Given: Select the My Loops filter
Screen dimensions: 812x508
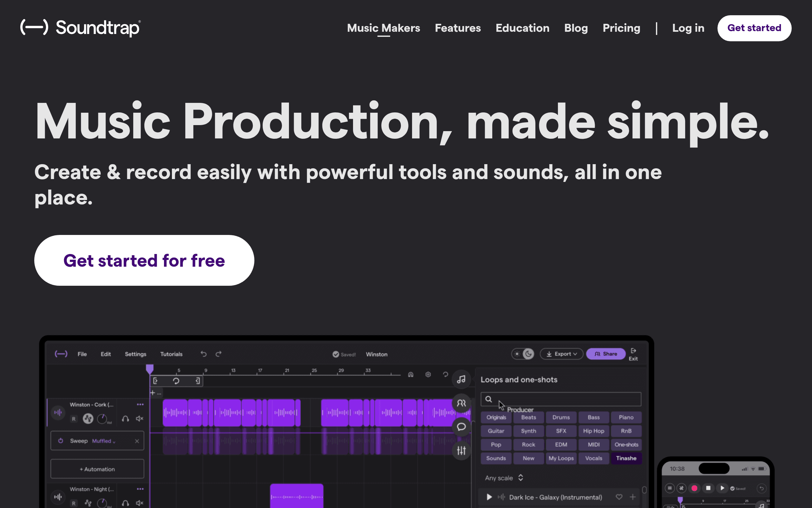Looking at the screenshot, I should (561, 458).
